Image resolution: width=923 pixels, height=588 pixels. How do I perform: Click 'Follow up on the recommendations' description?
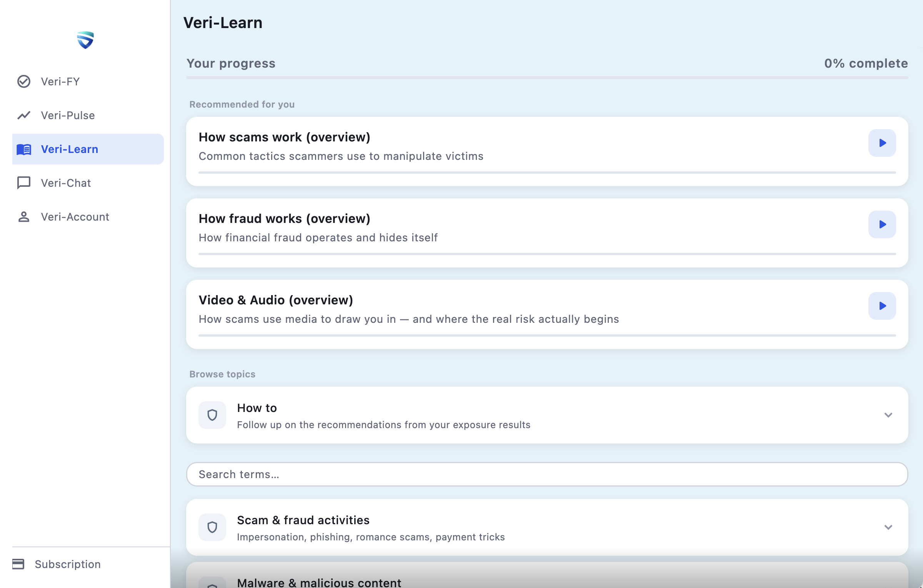(383, 425)
